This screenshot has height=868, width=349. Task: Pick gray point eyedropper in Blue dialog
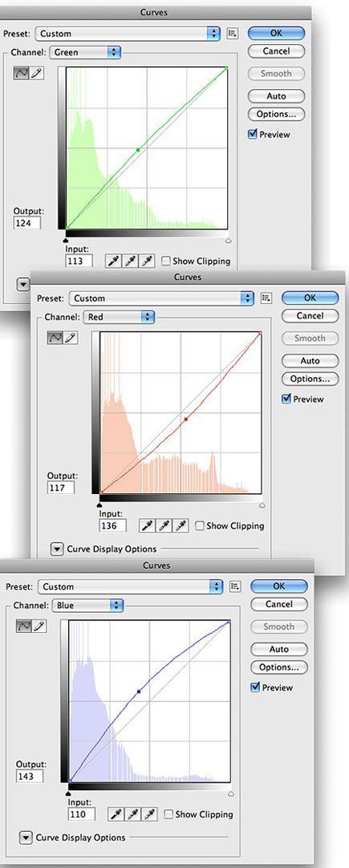[132, 813]
